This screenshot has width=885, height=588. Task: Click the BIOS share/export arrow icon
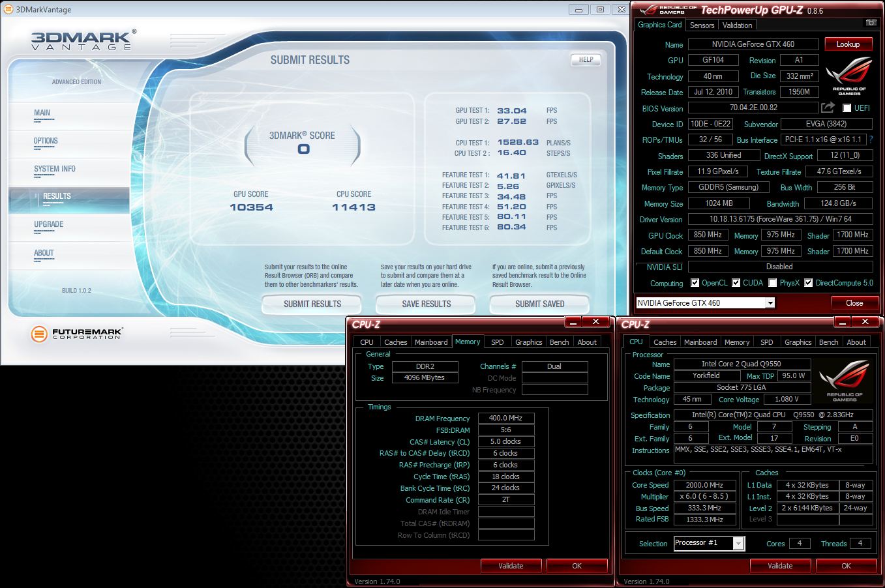pyautogui.click(x=828, y=108)
